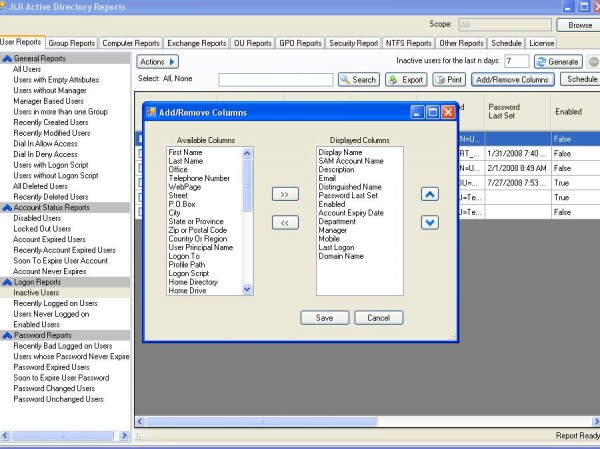The image size is (600, 449).
Task: Collapse the General Reports section
Action: point(7,59)
